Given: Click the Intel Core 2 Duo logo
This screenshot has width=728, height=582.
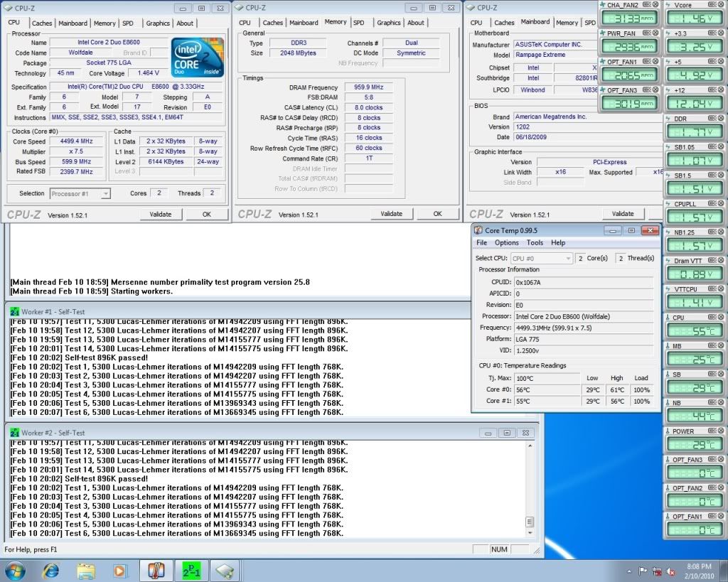Looking at the screenshot, I should tap(198, 57).
